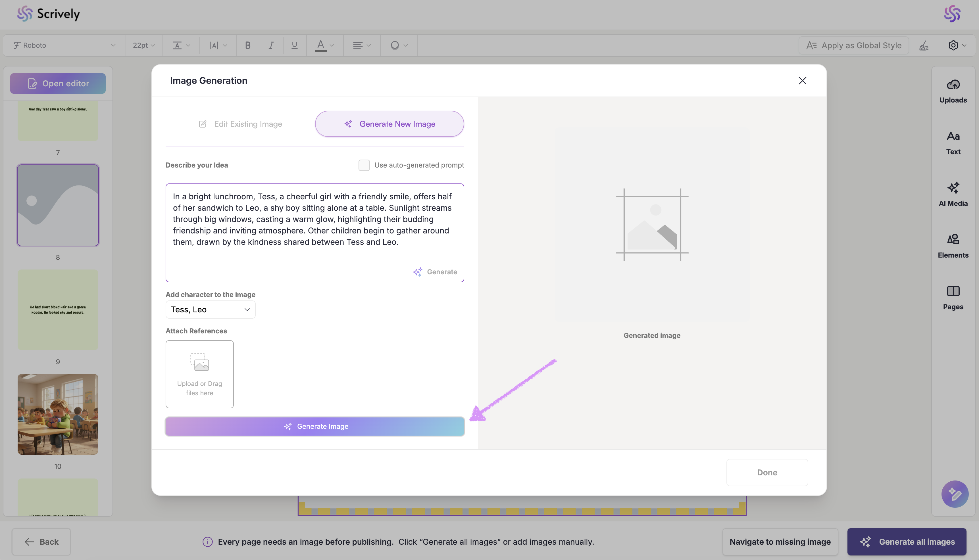Viewport: 979px width, 560px height.
Task: Switch to Edit Existing Image tab
Action: [240, 124]
